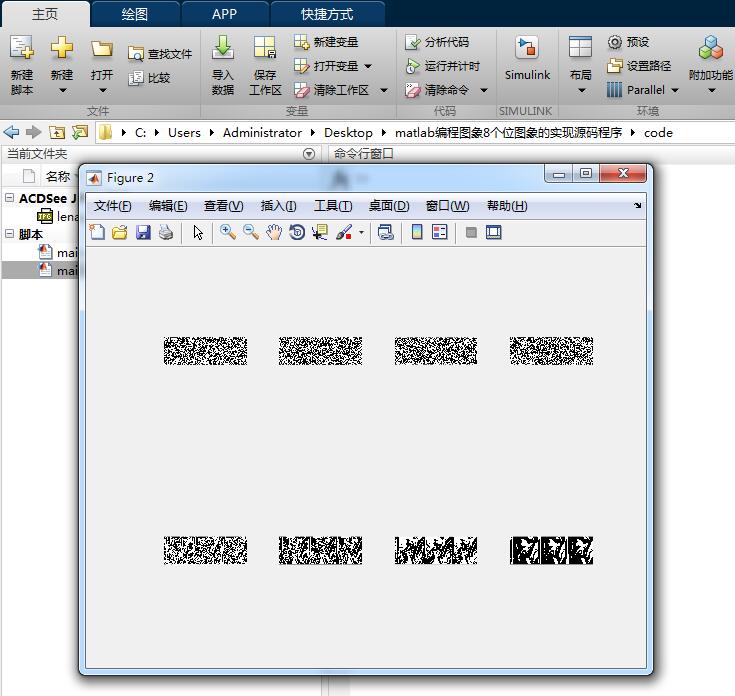The height and width of the screenshot is (696, 735).
Task: Click Analyze Code (分析代码)
Action: click(x=437, y=42)
